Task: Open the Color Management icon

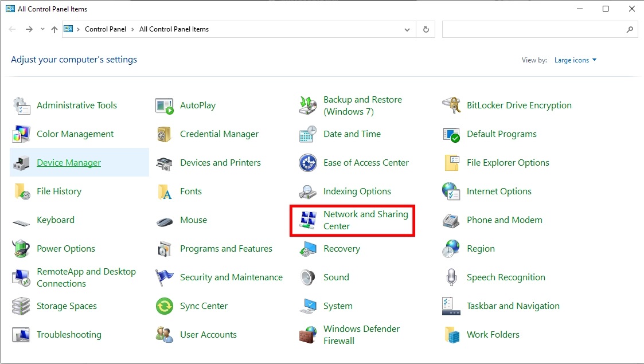Action: (x=21, y=134)
